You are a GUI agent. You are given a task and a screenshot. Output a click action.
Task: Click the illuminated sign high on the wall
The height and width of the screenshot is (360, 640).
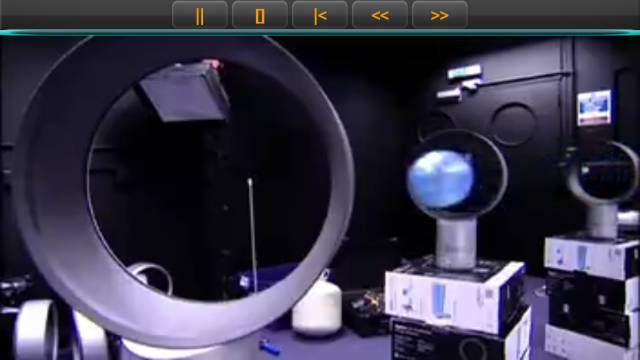464,72
